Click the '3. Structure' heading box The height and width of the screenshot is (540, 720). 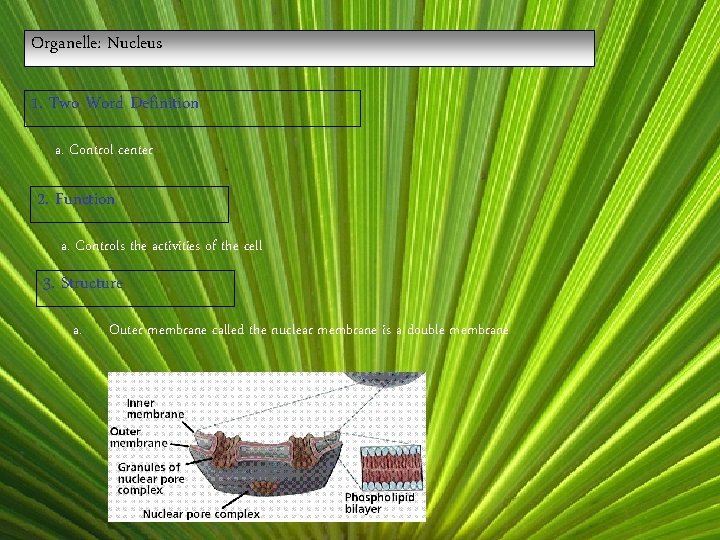pos(135,288)
